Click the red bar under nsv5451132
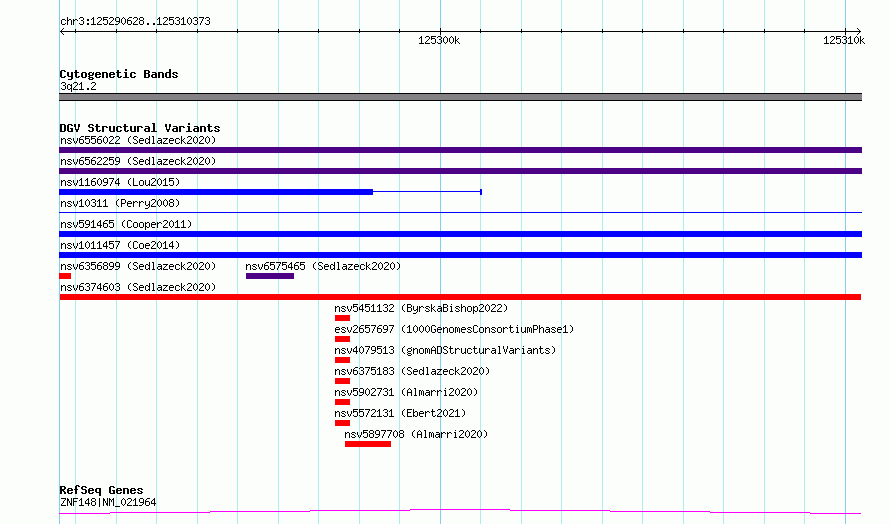Viewport: 890px width, 524px height. [x=342, y=318]
